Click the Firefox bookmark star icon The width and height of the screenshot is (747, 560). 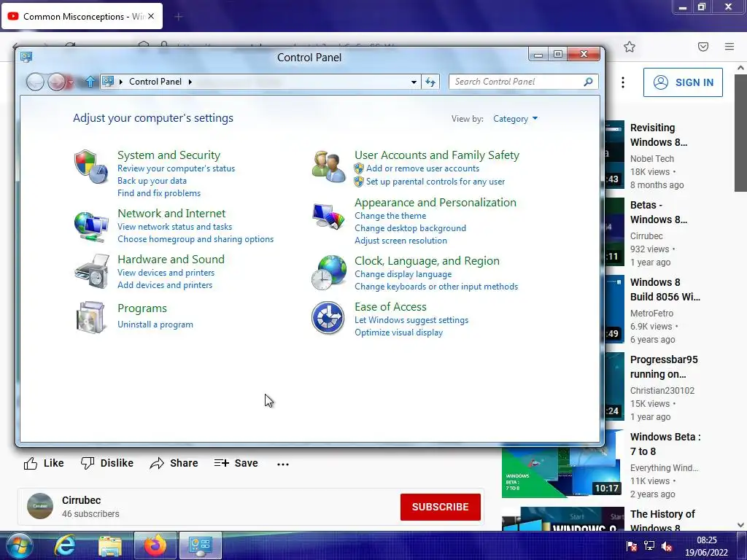tap(630, 47)
